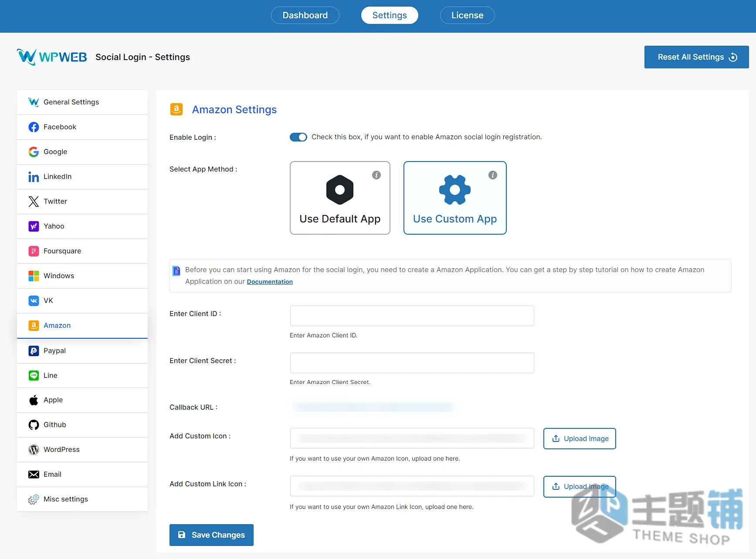Click the Email envelope icon in sidebar
Screen dimensions: 756x559
coord(34,474)
